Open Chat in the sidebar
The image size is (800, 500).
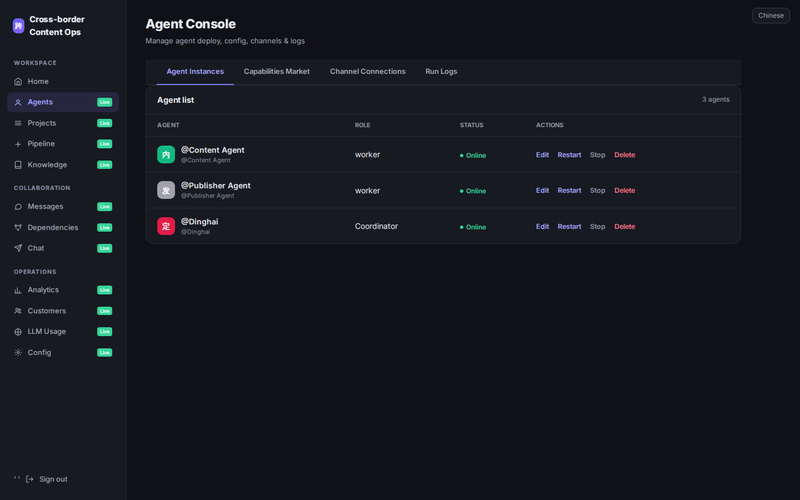pos(63,248)
